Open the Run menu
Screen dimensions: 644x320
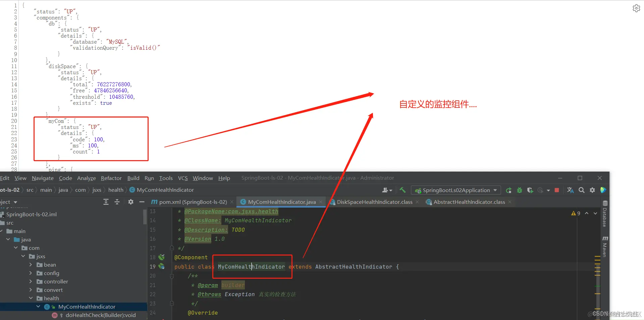(x=149, y=178)
